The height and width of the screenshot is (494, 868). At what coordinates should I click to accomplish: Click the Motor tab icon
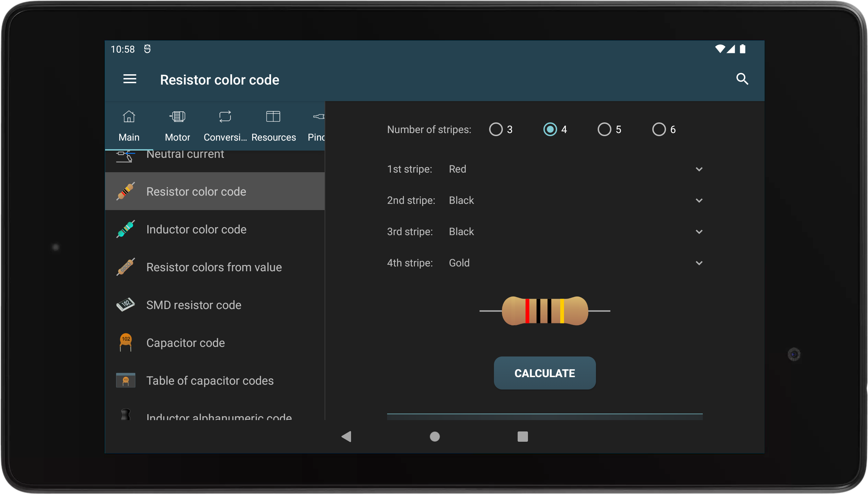pyautogui.click(x=177, y=117)
